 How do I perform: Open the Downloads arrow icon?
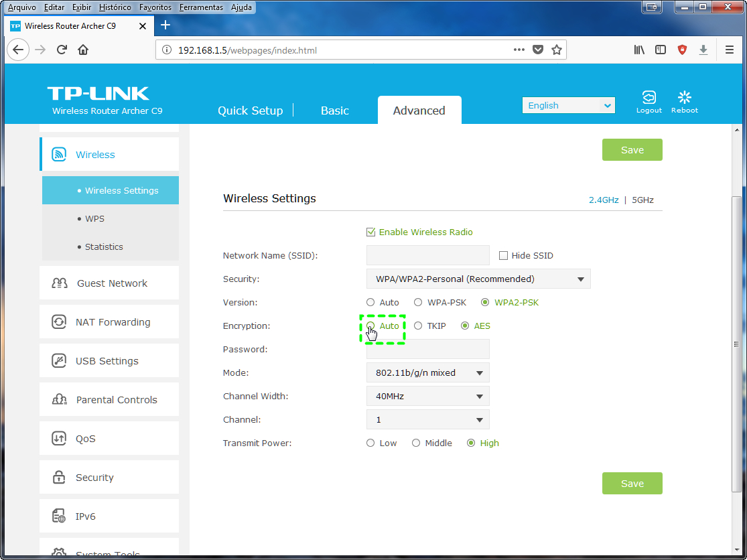click(x=703, y=50)
